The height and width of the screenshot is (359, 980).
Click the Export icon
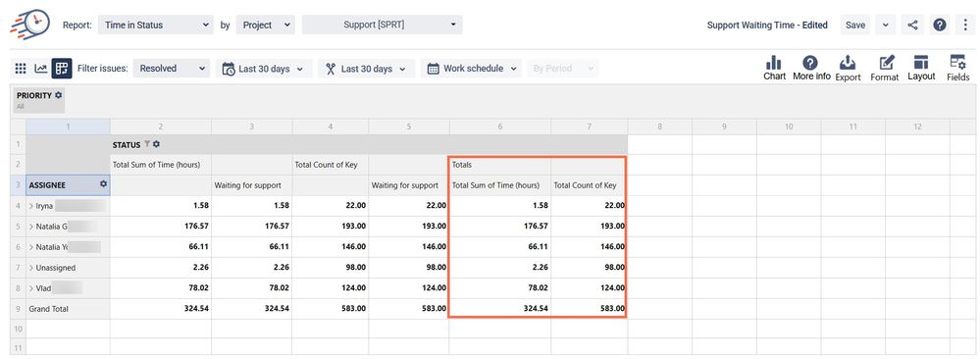click(x=848, y=69)
